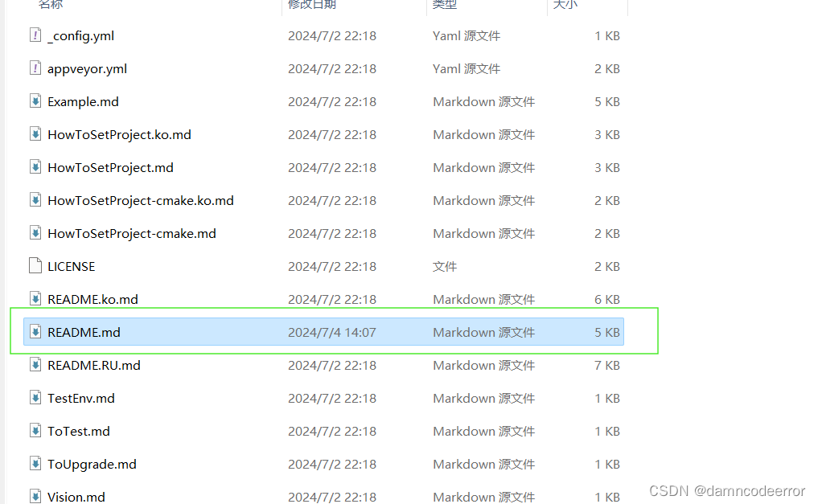Click the Markdown icon next to Vision.md
The height and width of the screenshot is (504, 818).
(x=34, y=497)
